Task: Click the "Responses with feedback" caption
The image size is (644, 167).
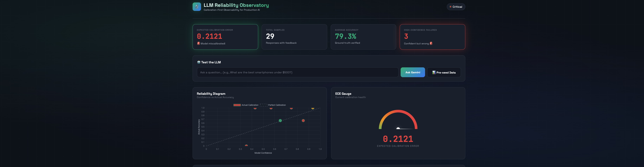Action: (x=281, y=43)
